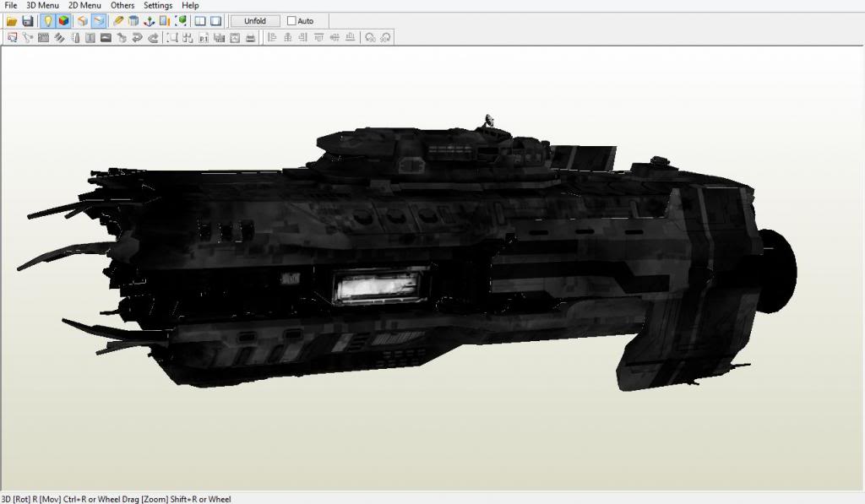Image resolution: width=865 pixels, height=504 pixels.
Task: Click the spaceship model in the 3D view
Action: [408, 253]
